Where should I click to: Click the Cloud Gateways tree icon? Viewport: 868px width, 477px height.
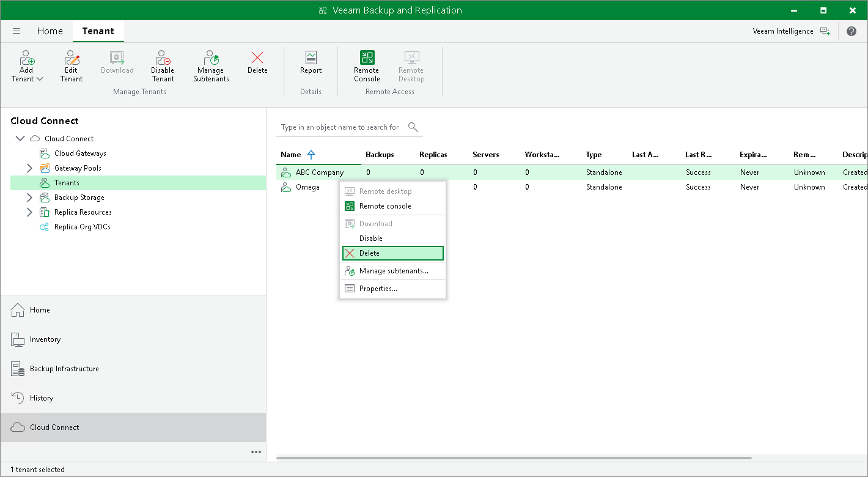pos(45,153)
